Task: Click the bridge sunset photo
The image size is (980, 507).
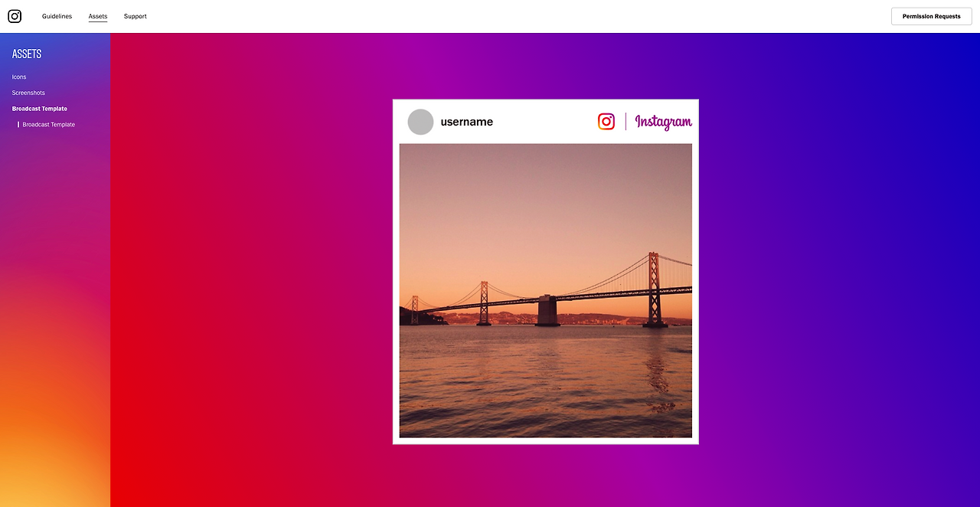Action: coord(546,290)
